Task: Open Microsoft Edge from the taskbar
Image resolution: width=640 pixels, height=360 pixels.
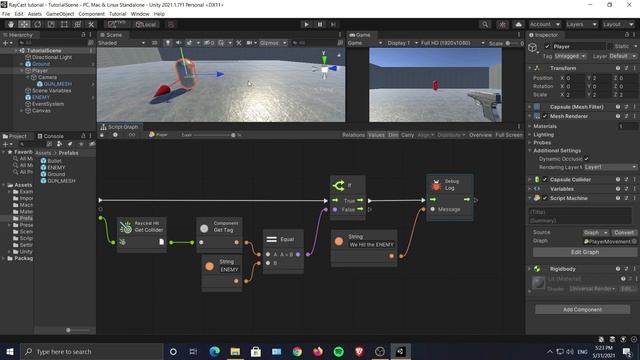Action: coord(214,351)
